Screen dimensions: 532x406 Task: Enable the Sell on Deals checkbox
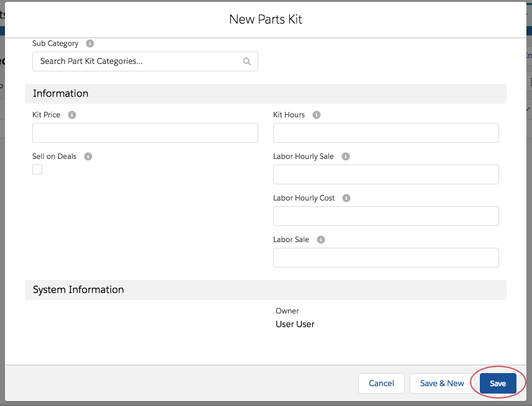(x=37, y=169)
